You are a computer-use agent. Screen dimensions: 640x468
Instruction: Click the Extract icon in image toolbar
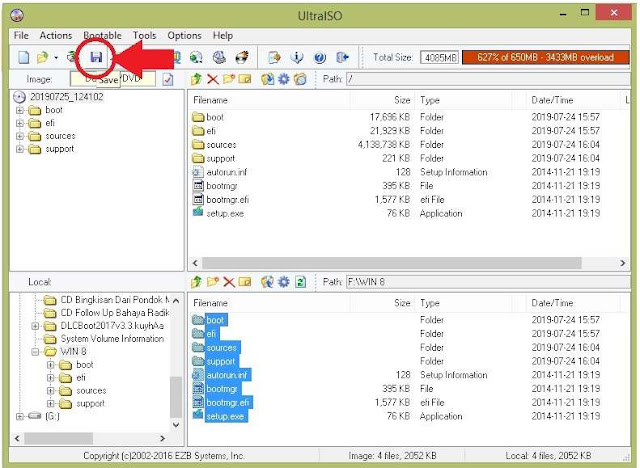268,79
